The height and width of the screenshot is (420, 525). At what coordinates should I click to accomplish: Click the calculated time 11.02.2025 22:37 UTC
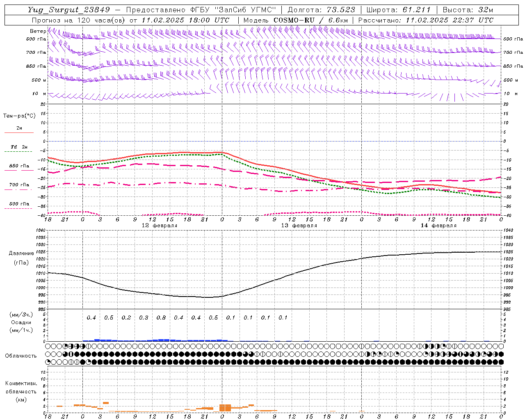point(450,20)
